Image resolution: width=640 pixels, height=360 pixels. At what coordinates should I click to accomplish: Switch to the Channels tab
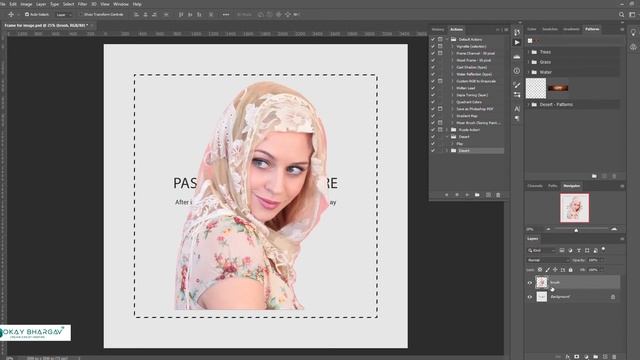(535, 186)
